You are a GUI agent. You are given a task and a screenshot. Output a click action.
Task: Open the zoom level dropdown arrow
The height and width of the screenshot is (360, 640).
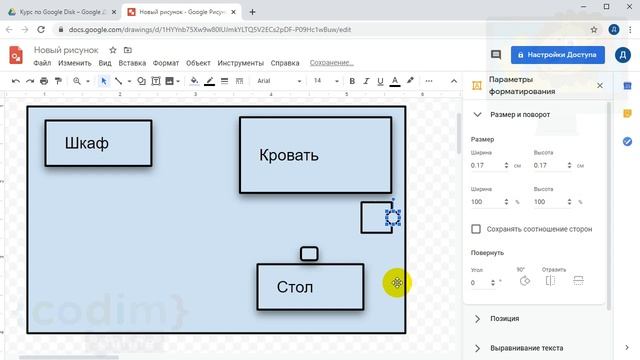click(x=88, y=81)
